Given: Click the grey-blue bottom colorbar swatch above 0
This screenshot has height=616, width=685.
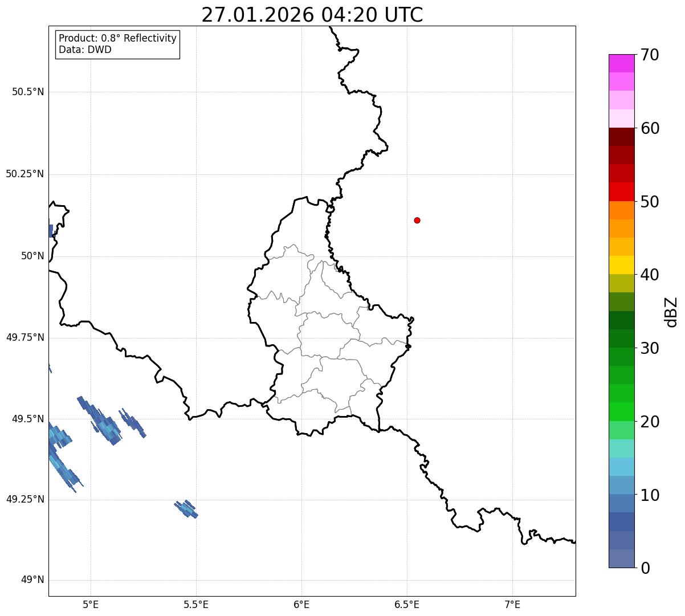Looking at the screenshot, I should click(x=621, y=558).
